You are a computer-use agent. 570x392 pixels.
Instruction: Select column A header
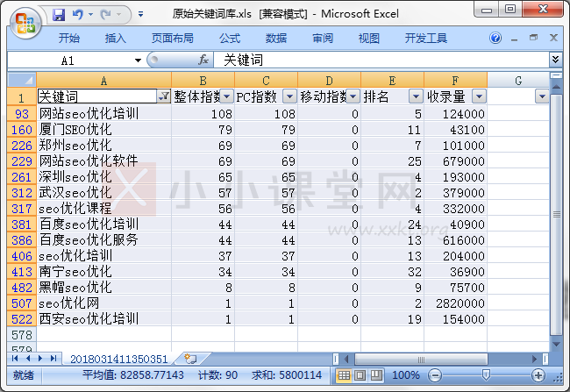(103, 80)
